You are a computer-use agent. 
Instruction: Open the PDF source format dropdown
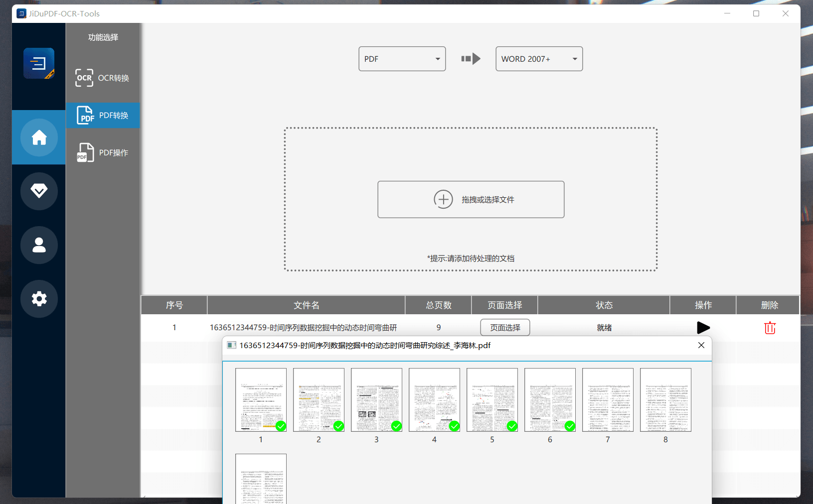pos(402,58)
